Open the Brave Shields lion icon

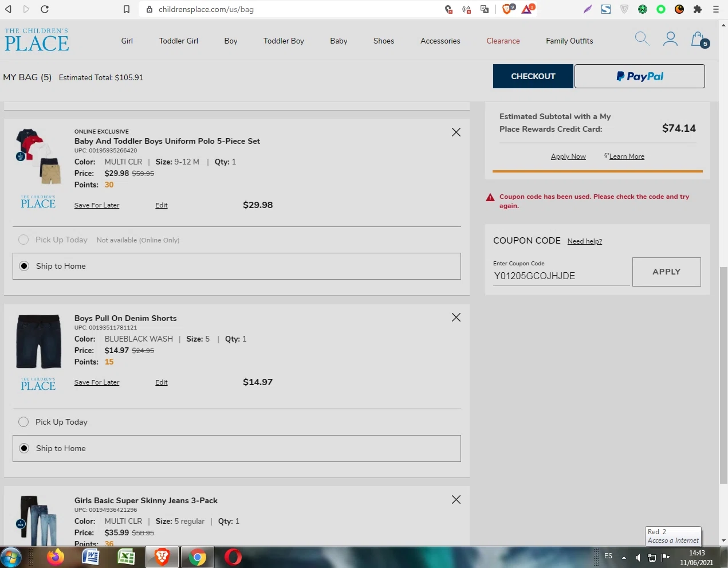[x=508, y=9]
